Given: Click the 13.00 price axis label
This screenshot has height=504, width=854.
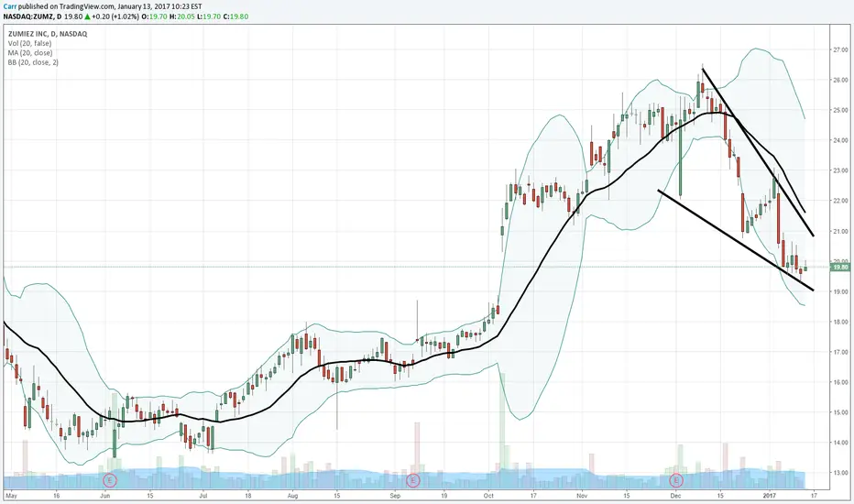Looking at the screenshot, I should (x=840, y=474).
